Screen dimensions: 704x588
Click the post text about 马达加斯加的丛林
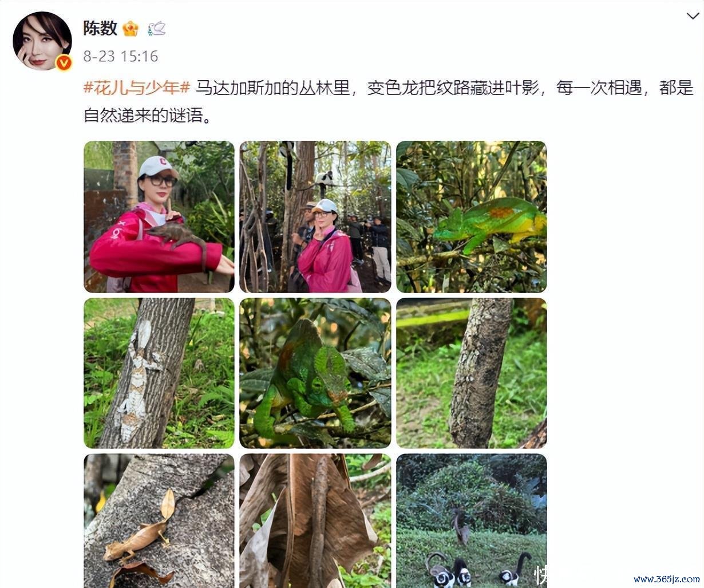[x=445, y=88]
